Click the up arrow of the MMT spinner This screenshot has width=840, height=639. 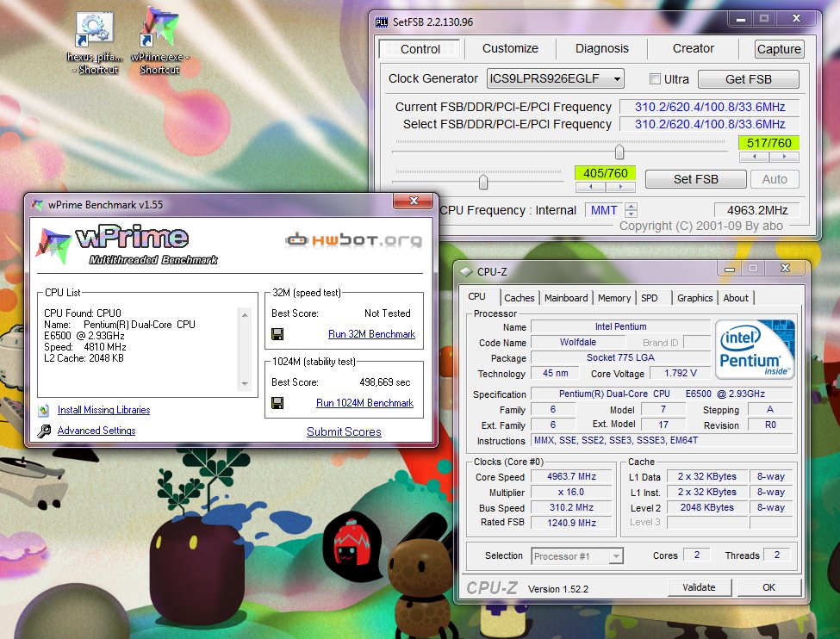[x=632, y=206]
